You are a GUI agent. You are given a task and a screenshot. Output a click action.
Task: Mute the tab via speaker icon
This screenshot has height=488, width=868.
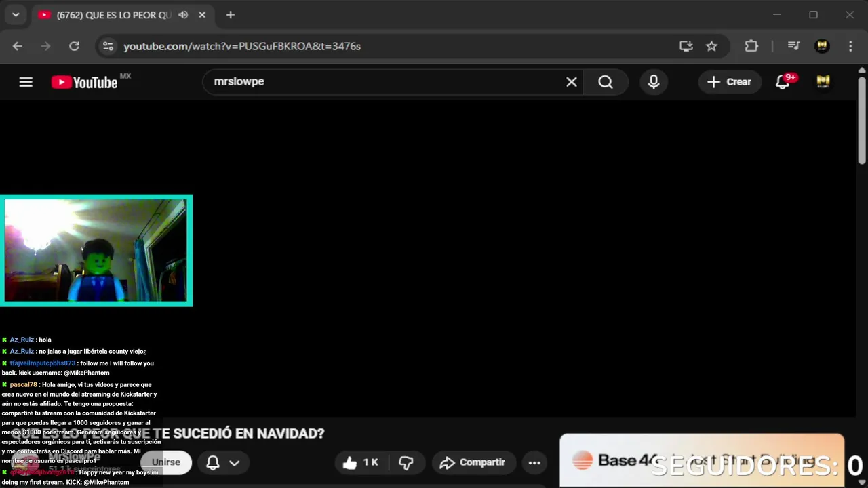click(x=183, y=14)
